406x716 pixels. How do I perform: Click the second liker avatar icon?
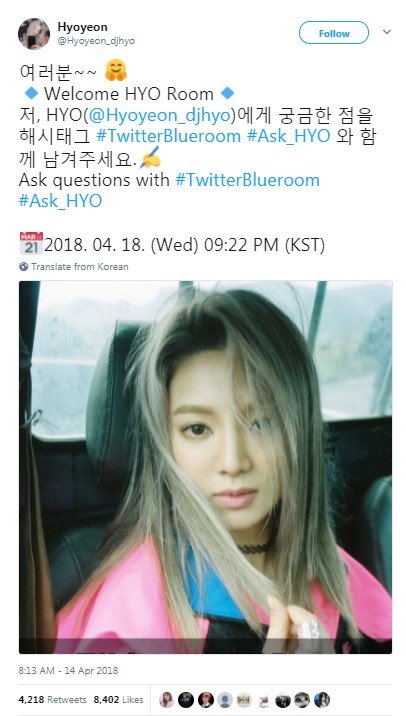point(186,700)
